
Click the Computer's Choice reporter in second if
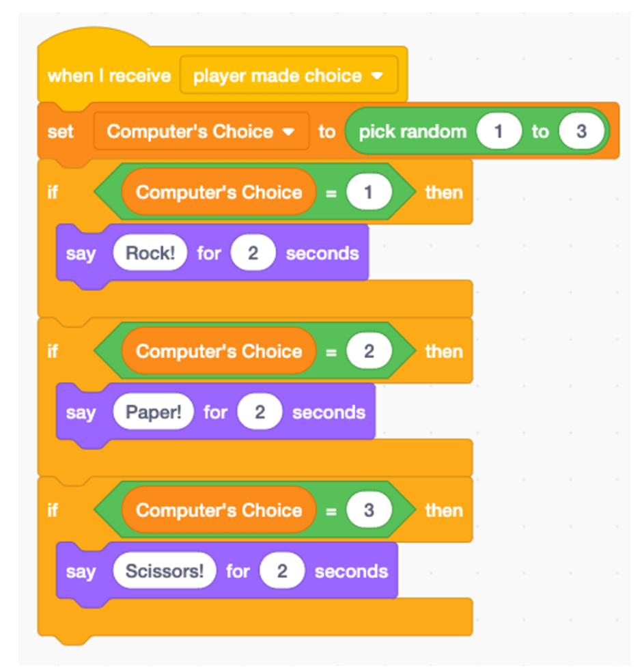click(x=219, y=352)
